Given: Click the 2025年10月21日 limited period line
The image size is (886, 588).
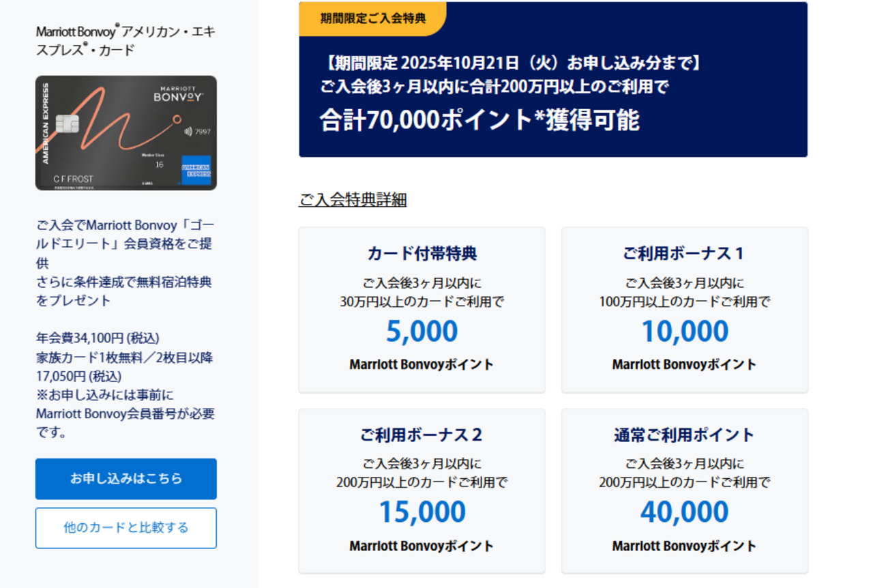Looking at the screenshot, I should pyautogui.click(x=510, y=63).
